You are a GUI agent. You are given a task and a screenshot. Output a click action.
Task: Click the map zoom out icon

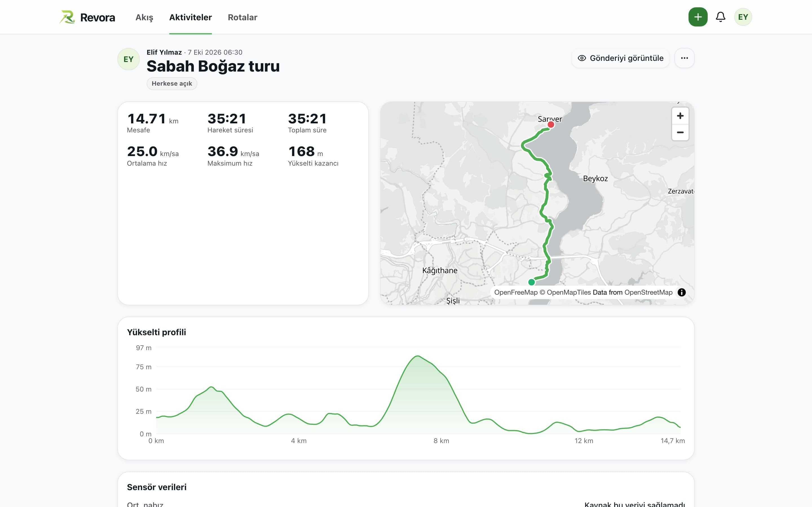coord(680,132)
